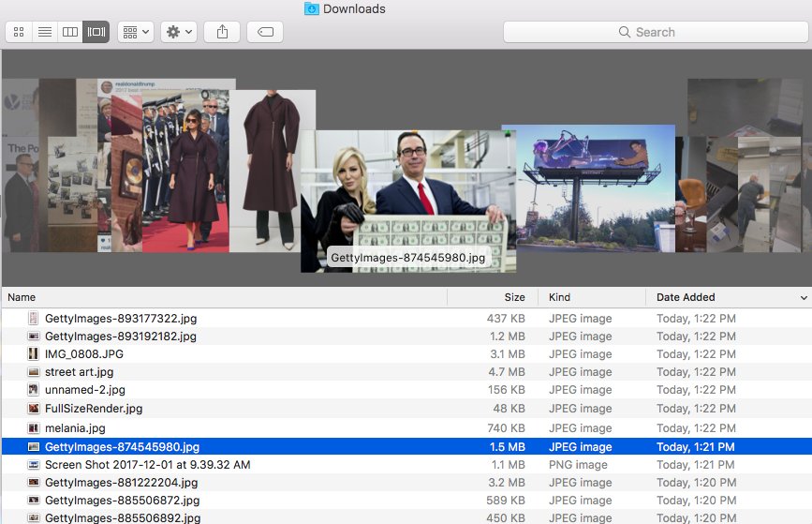Select the Cover Flow view button
Viewport: 812px width, 524px height.
pyautogui.click(x=96, y=32)
